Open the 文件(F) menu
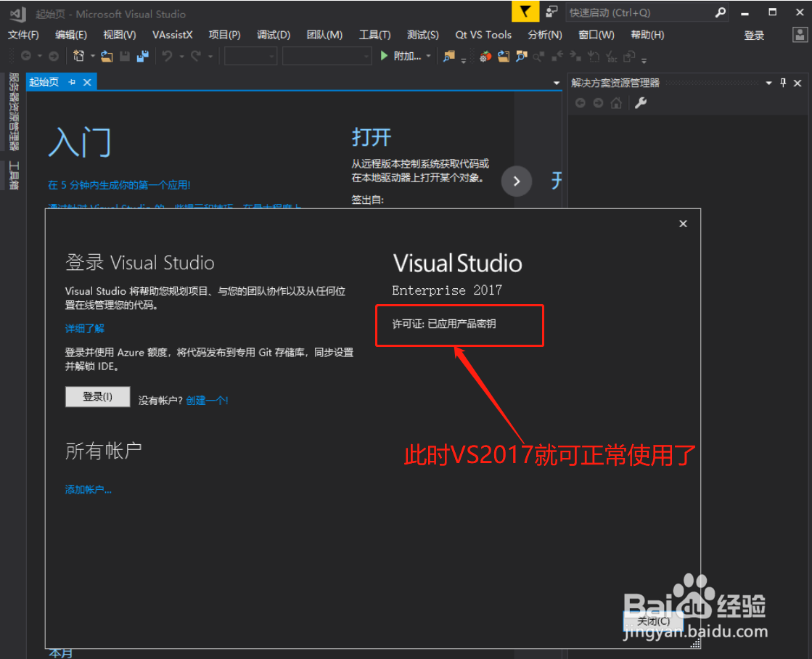Screen dimensions: 812x659 (x=23, y=35)
